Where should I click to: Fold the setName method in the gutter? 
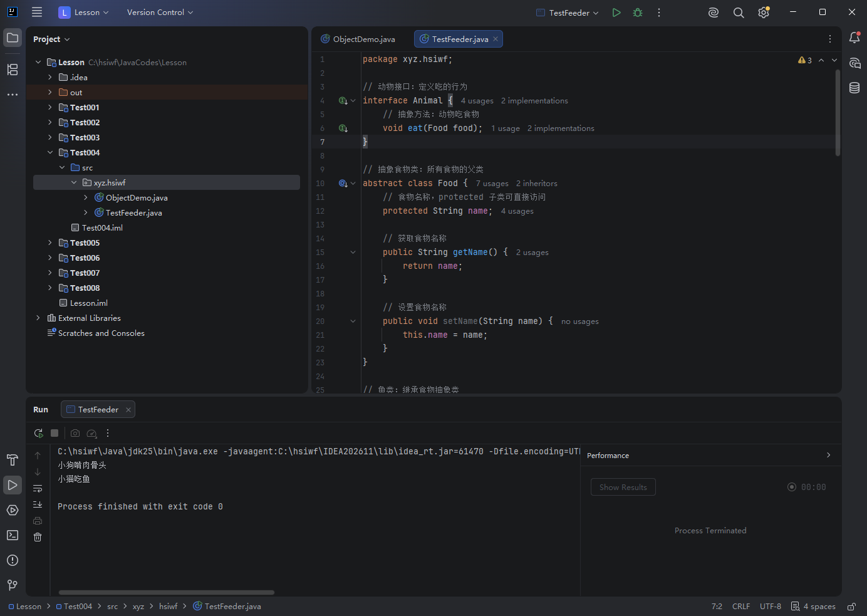[353, 321]
